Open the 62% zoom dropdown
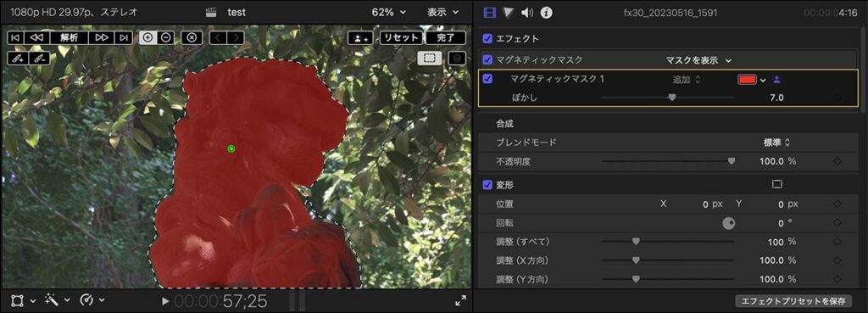The height and width of the screenshot is (313, 868). tap(388, 12)
